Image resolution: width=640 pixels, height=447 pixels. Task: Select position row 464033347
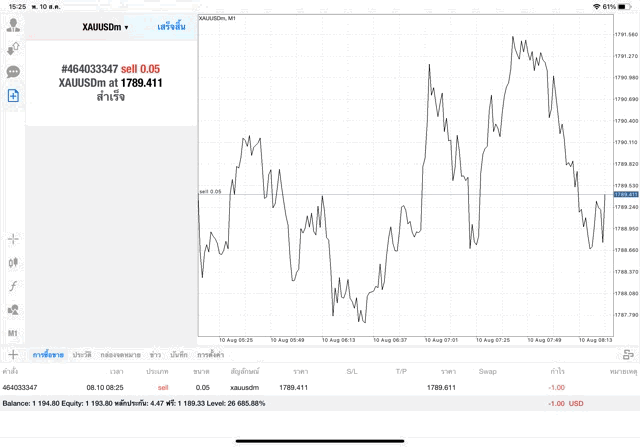tap(300, 387)
